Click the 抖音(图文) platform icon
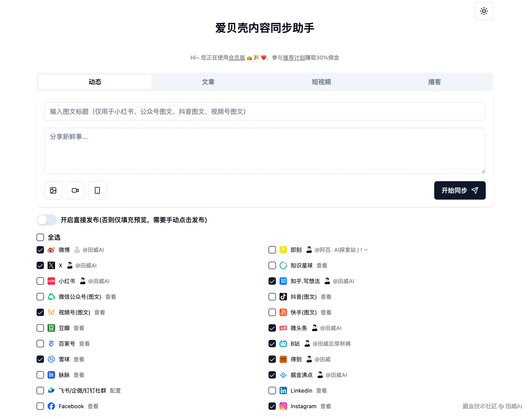This screenshot has height=419, width=532. [283, 297]
